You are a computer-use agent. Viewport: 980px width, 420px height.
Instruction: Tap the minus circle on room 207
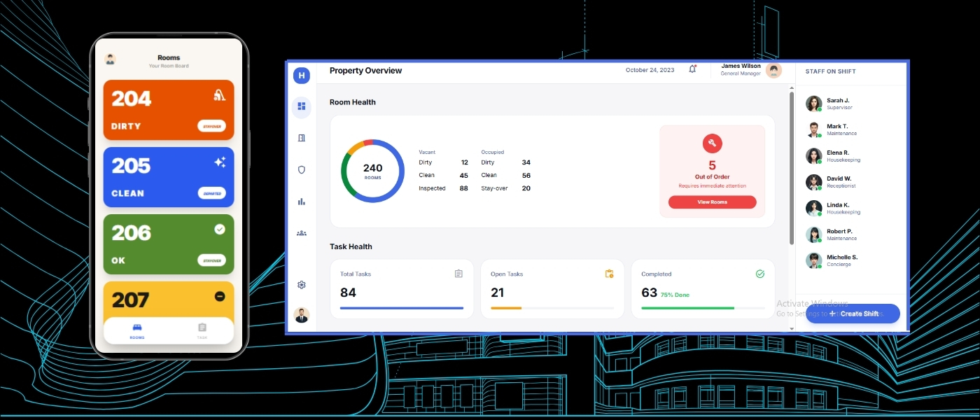[220, 297]
